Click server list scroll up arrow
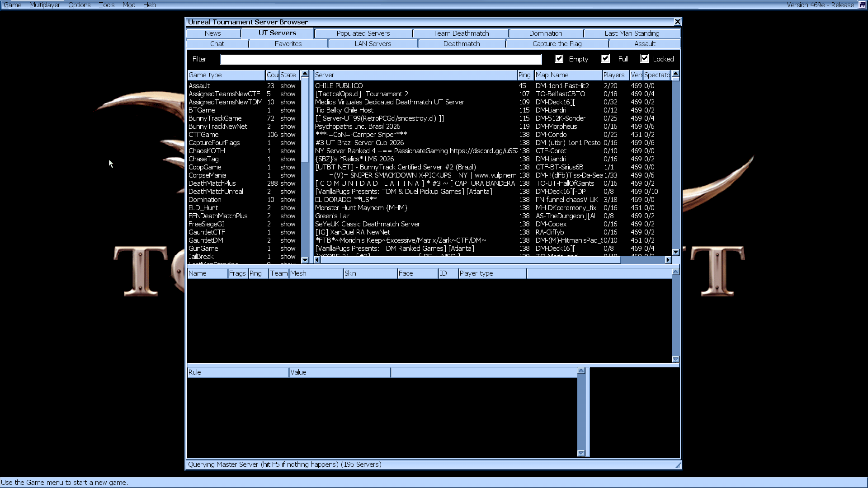This screenshot has width=868, height=488. [x=675, y=74]
